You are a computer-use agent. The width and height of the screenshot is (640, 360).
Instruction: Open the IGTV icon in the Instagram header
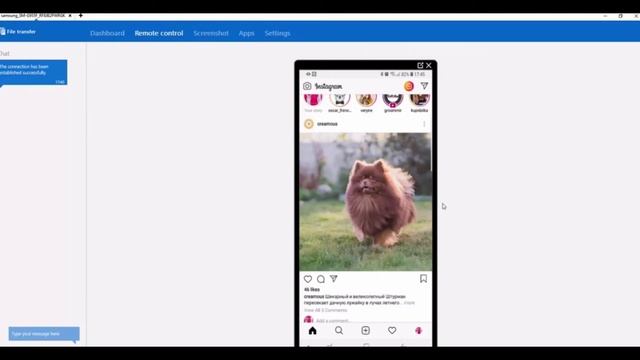(409, 86)
